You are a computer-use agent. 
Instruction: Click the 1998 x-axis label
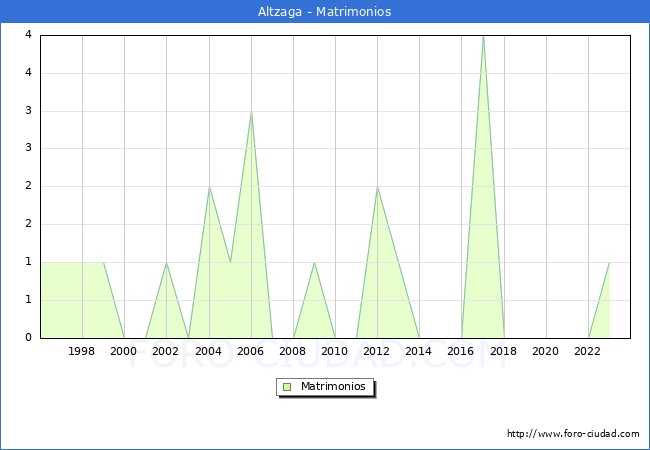pyautogui.click(x=82, y=351)
